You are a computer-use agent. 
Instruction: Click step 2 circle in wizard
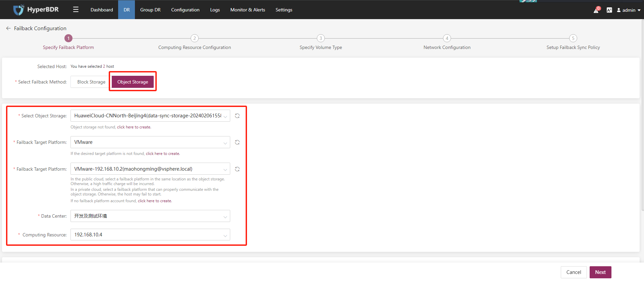pyautogui.click(x=195, y=38)
